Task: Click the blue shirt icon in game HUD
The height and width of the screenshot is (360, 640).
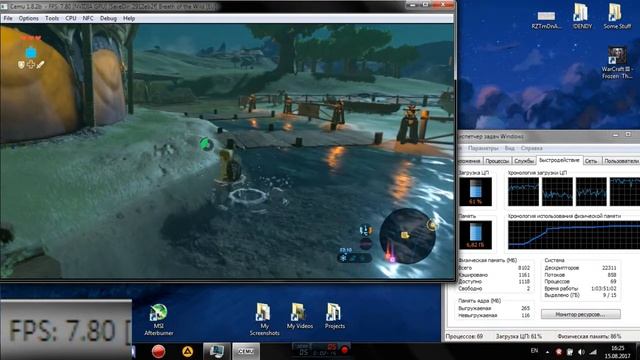Action: 31,52
